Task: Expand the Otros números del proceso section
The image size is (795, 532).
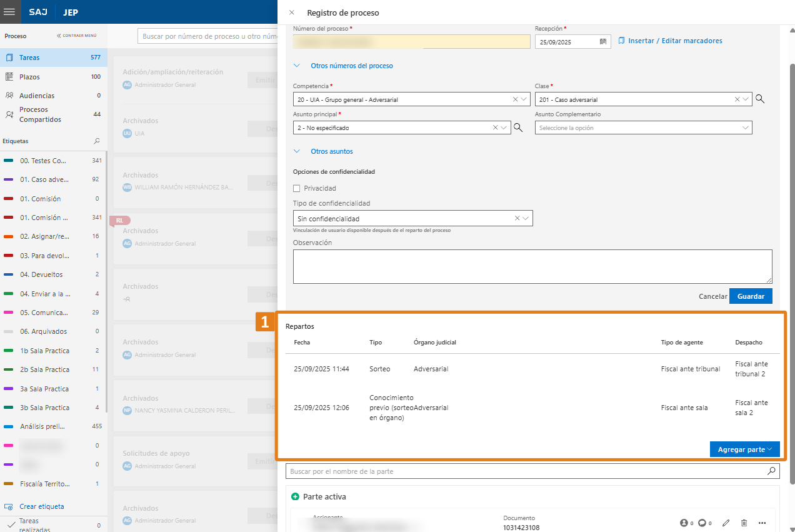Action: tap(351, 66)
